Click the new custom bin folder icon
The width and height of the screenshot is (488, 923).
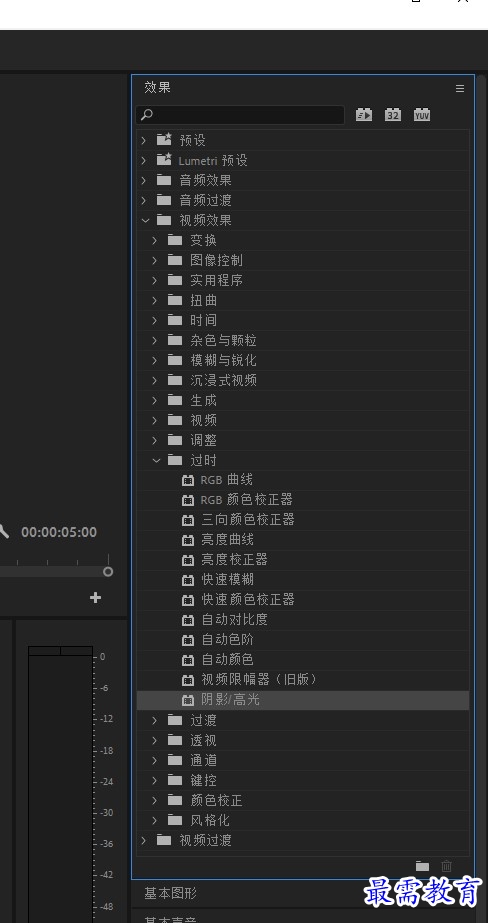click(422, 866)
